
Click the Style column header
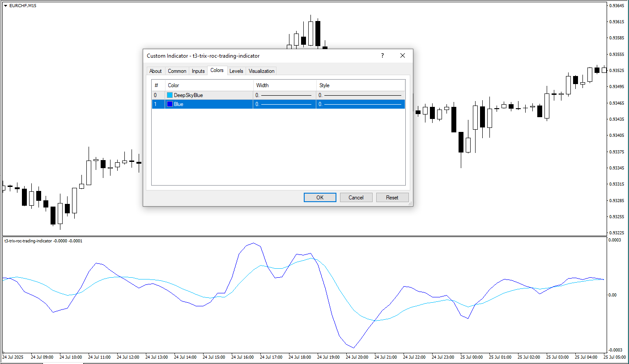[x=361, y=85]
